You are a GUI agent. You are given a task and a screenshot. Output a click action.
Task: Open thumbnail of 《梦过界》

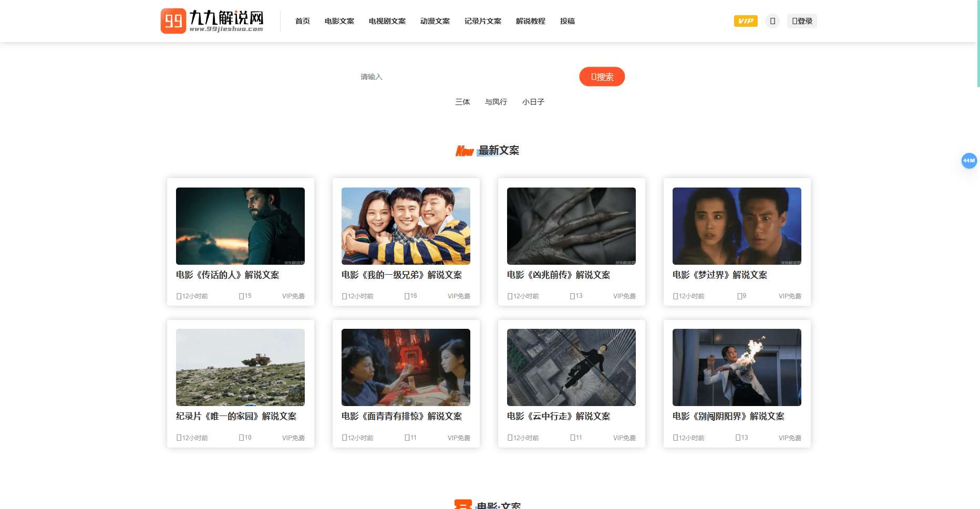(737, 226)
